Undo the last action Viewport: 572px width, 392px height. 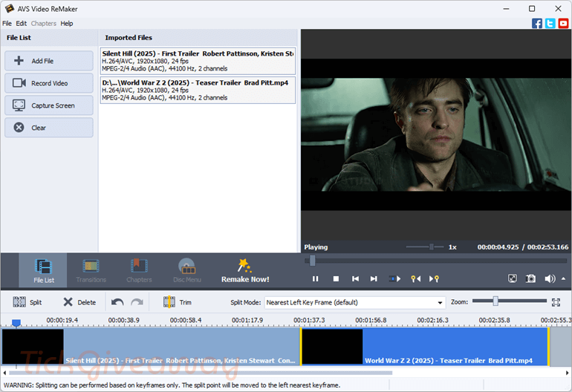click(x=117, y=302)
